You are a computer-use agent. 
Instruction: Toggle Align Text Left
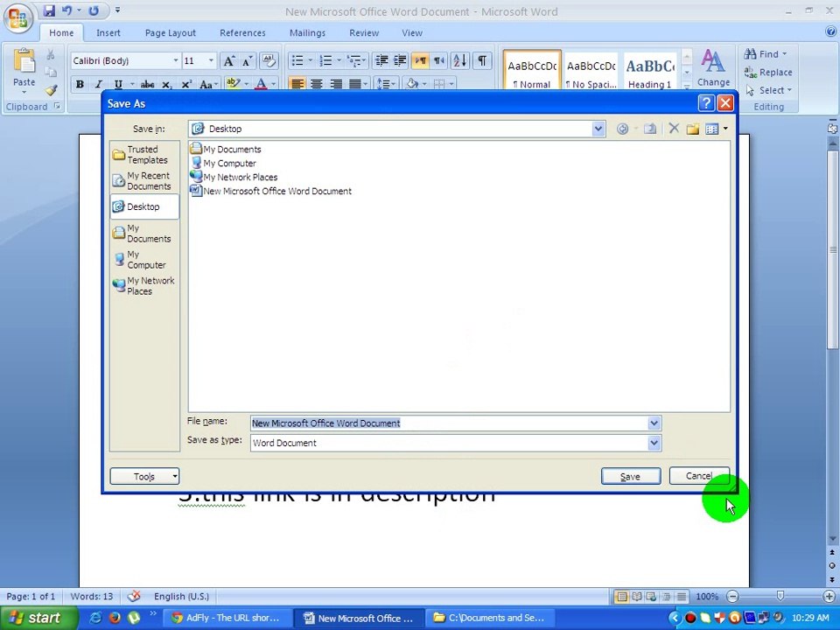click(x=297, y=84)
